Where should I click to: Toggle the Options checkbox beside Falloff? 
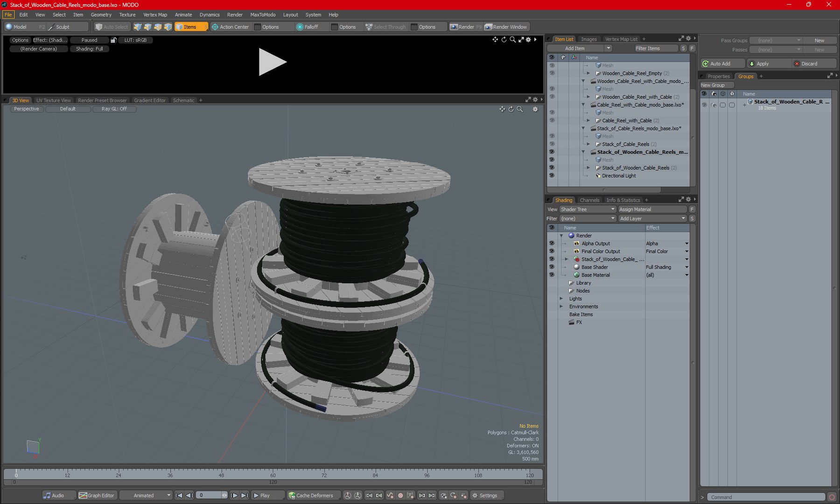334,27
